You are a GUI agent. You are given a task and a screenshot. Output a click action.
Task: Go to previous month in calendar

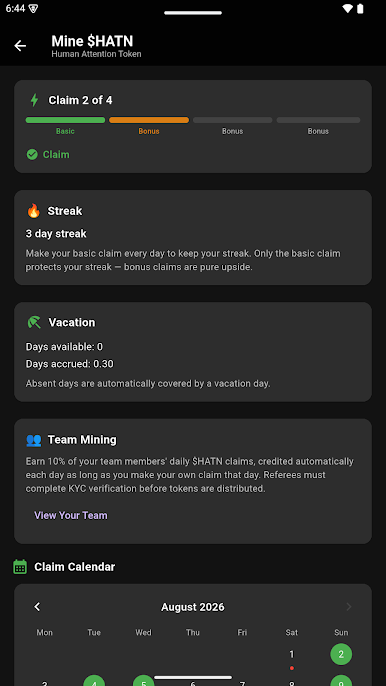click(37, 607)
